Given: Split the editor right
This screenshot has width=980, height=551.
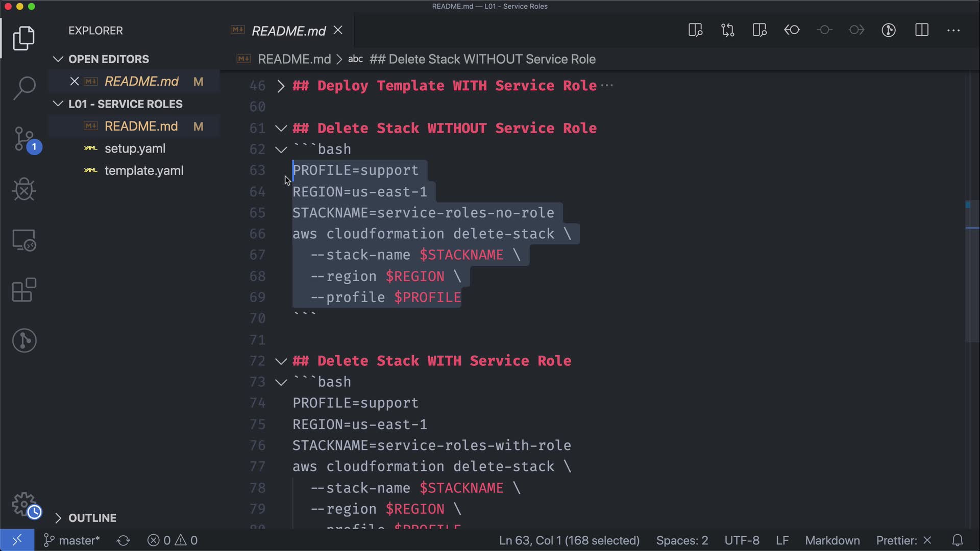Looking at the screenshot, I should (x=921, y=30).
